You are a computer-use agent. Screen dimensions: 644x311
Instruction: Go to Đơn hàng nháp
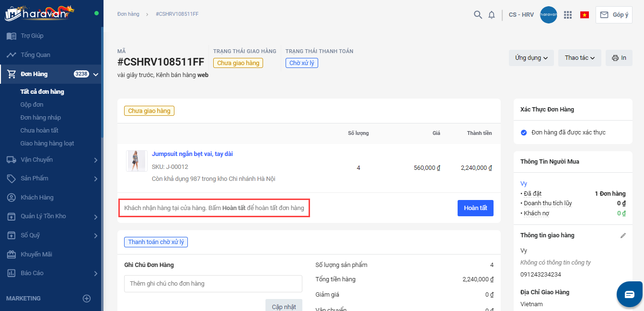pyautogui.click(x=41, y=118)
